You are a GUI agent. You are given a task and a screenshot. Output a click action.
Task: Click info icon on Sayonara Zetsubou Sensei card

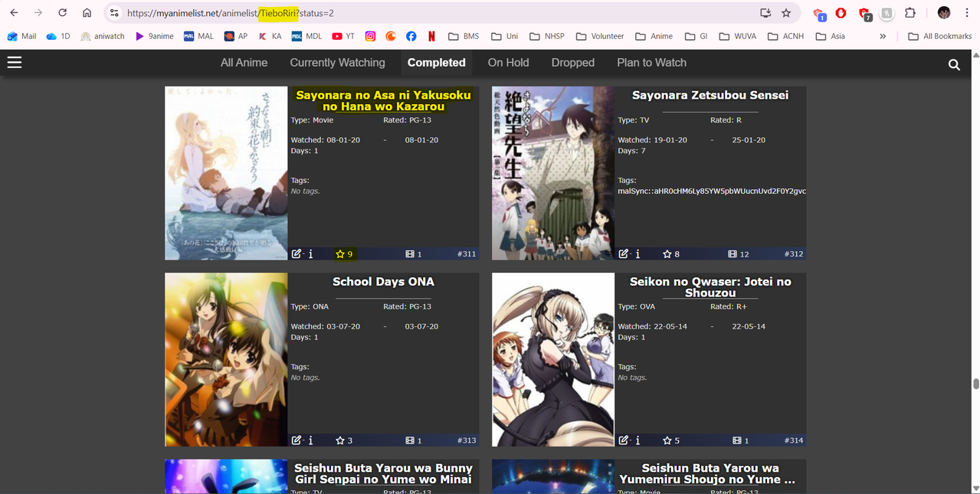click(637, 254)
